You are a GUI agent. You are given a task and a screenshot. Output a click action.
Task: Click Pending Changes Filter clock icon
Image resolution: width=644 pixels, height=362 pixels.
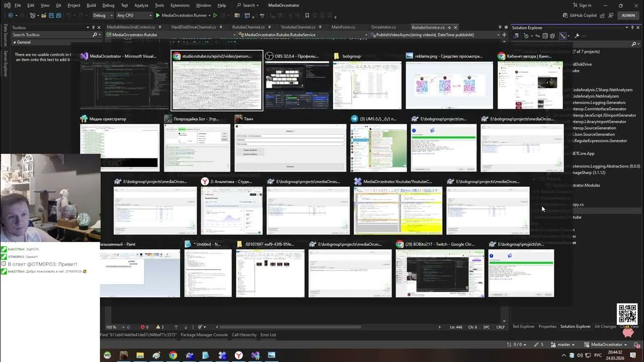click(526, 36)
